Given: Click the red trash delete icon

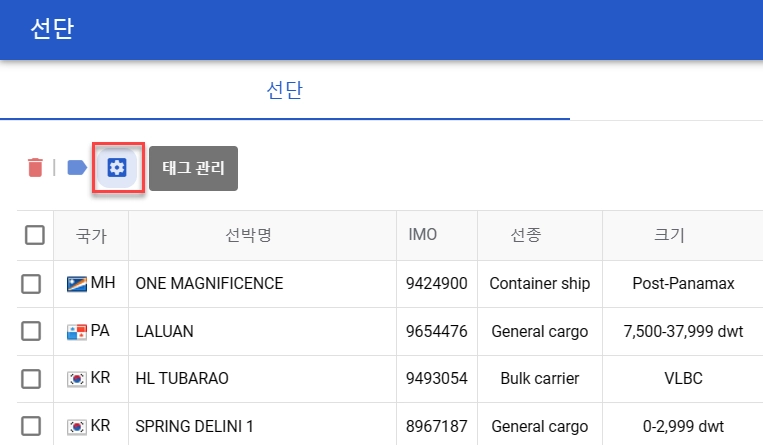Looking at the screenshot, I should (x=35, y=168).
